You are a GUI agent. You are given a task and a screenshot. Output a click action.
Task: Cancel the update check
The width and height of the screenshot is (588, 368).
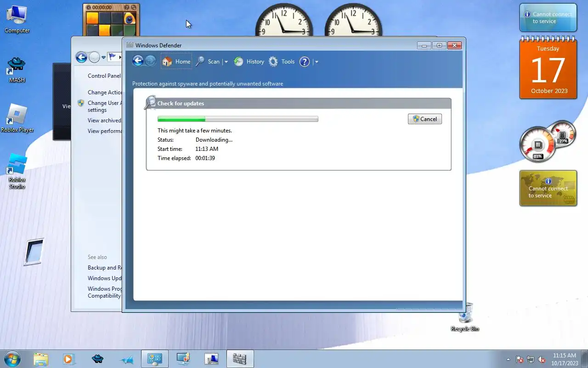coord(425,119)
